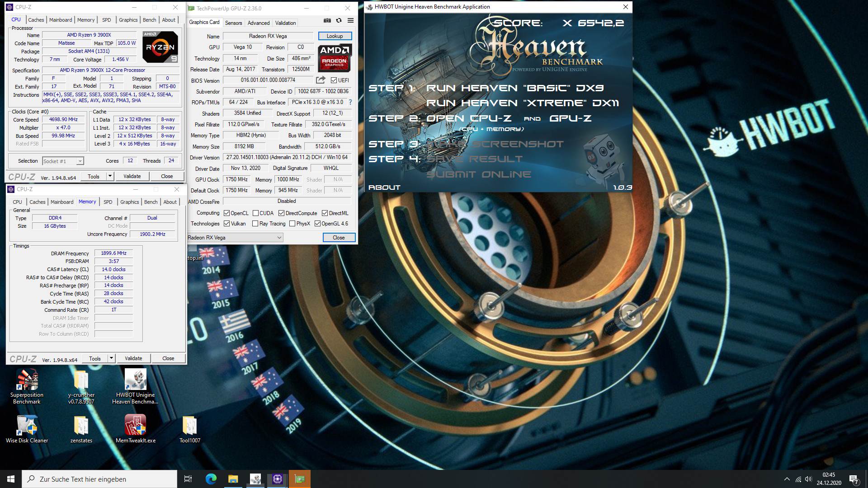Open Validation tab in GPU-Z

tap(285, 23)
